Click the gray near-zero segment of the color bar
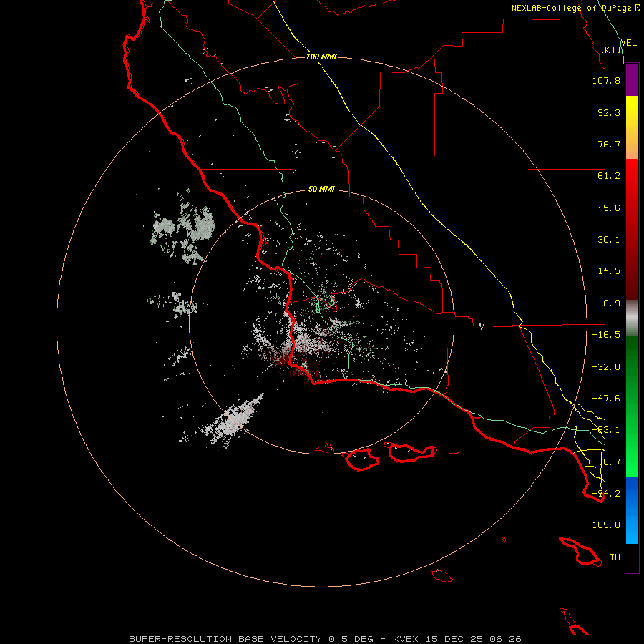644x644 pixels. point(632,318)
